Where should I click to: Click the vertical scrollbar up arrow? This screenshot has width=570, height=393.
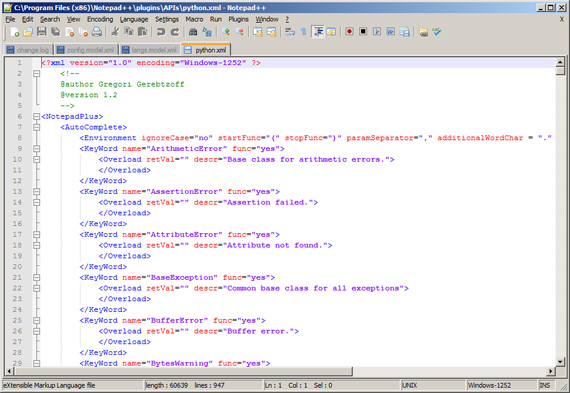point(560,62)
